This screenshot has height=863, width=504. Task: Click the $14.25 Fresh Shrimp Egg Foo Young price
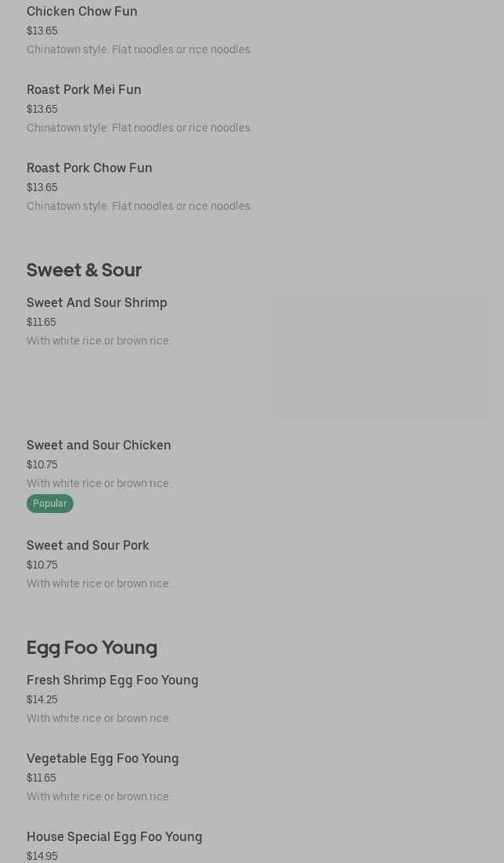[x=41, y=699]
